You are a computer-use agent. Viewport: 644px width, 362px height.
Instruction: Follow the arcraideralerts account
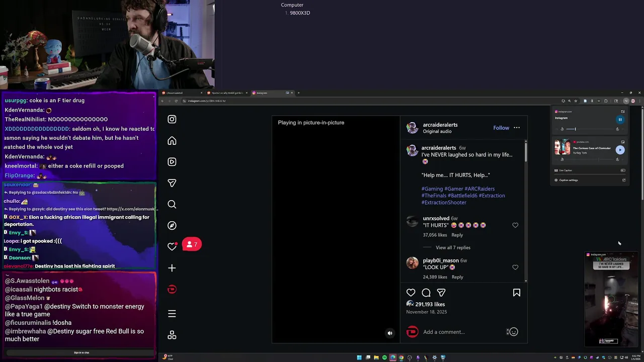(501, 128)
